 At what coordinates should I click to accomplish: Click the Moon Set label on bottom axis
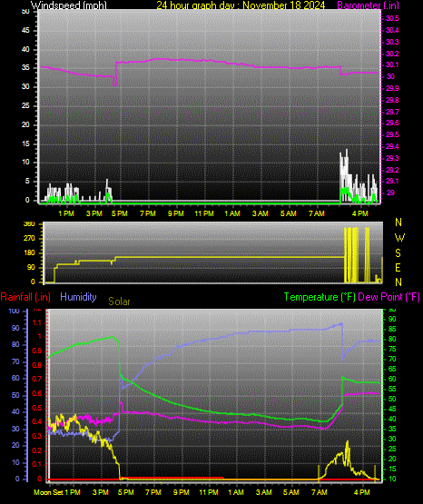48,492
